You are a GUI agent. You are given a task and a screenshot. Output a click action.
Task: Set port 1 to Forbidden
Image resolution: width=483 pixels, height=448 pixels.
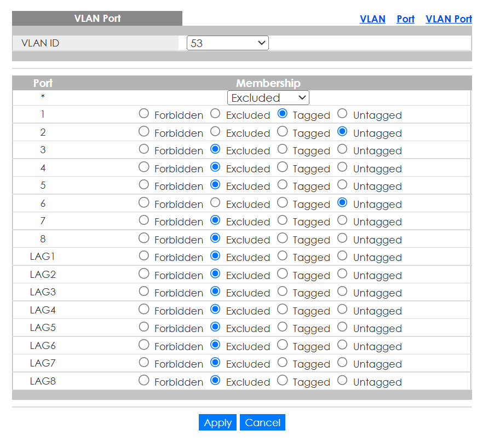[x=143, y=114]
